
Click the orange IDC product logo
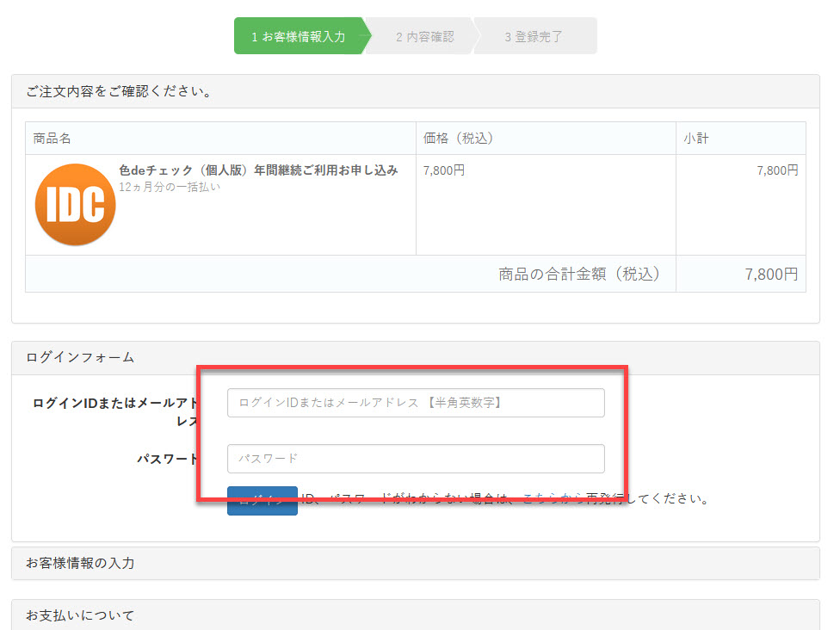(75, 205)
